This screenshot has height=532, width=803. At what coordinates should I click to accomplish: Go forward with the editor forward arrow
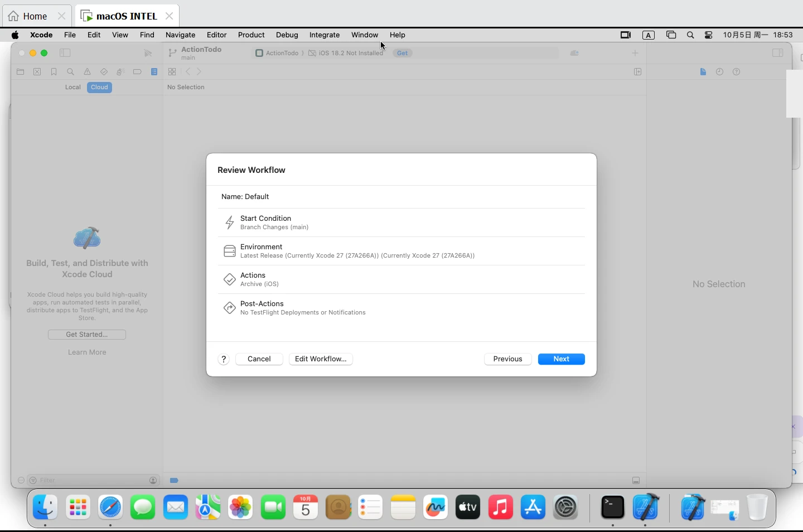coord(199,72)
